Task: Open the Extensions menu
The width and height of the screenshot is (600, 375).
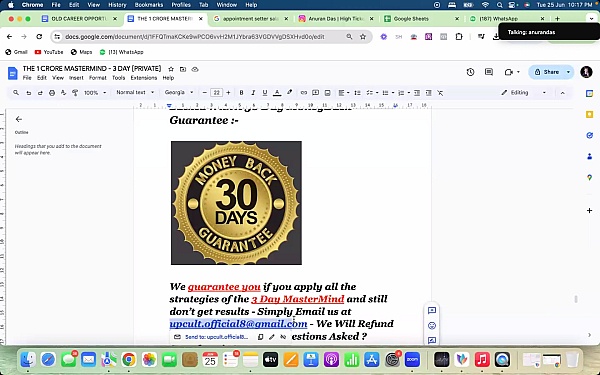Action: point(143,78)
